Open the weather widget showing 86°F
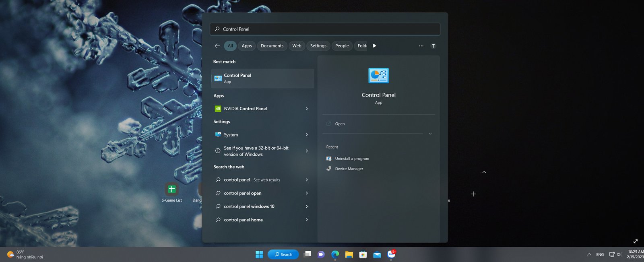Screen dimensions: 644x262 pos(25,254)
